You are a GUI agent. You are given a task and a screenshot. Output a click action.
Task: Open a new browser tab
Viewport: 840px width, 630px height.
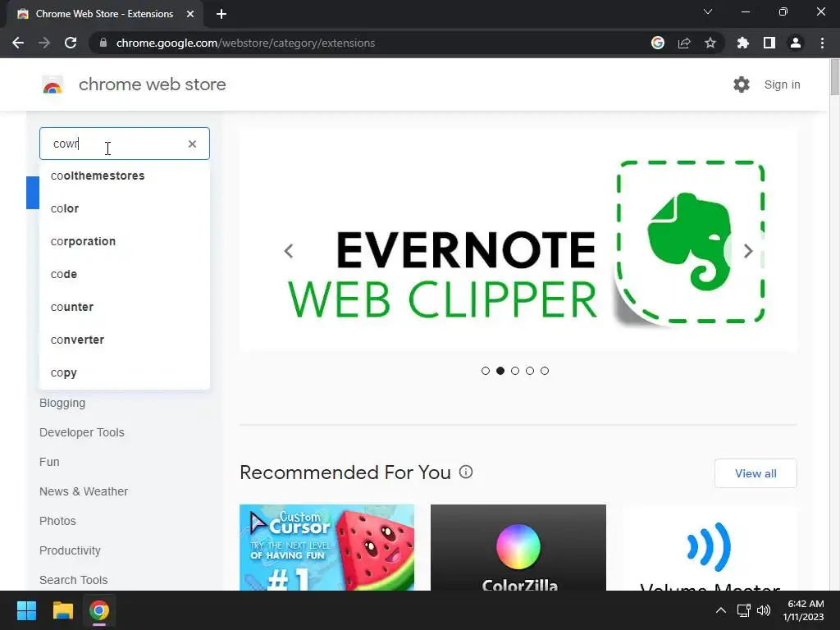click(x=221, y=14)
